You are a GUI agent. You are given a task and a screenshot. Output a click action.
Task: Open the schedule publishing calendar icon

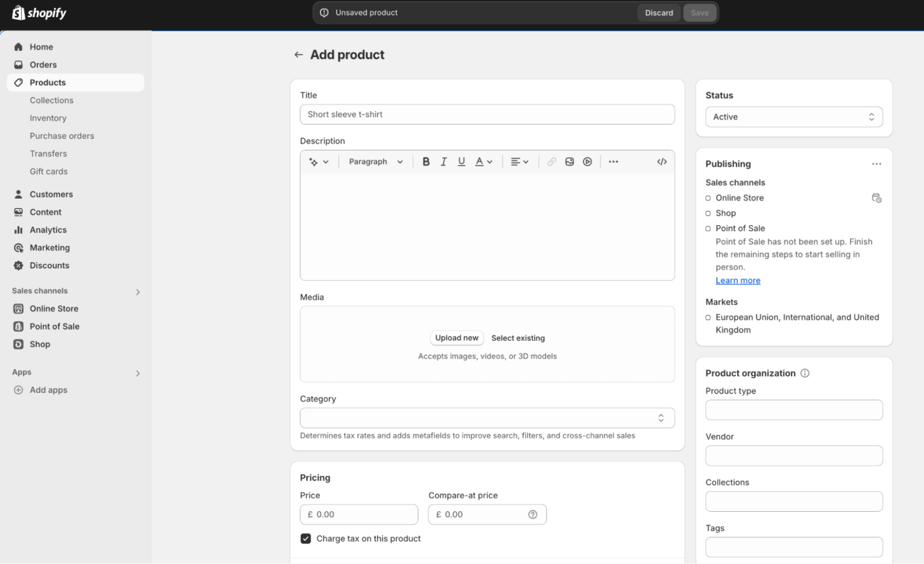[x=876, y=198]
